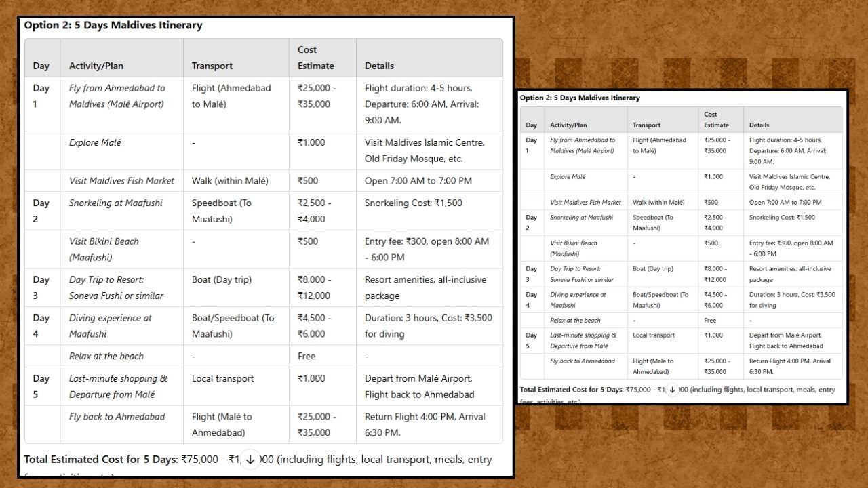868x488 pixels.
Task: Click the 'Details' column header in the larger table
Action: [x=379, y=66]
